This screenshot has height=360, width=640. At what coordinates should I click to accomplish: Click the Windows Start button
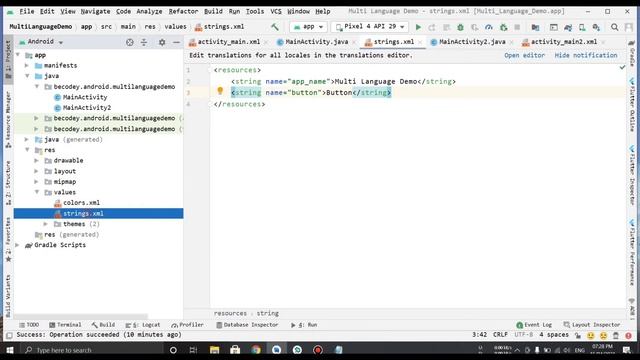pos(9,350)
